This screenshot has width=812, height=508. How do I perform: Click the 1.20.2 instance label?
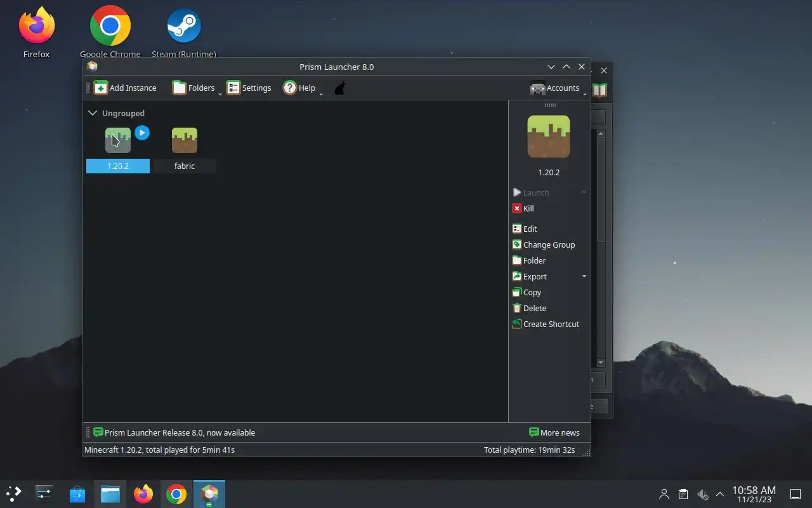point(118,166)
